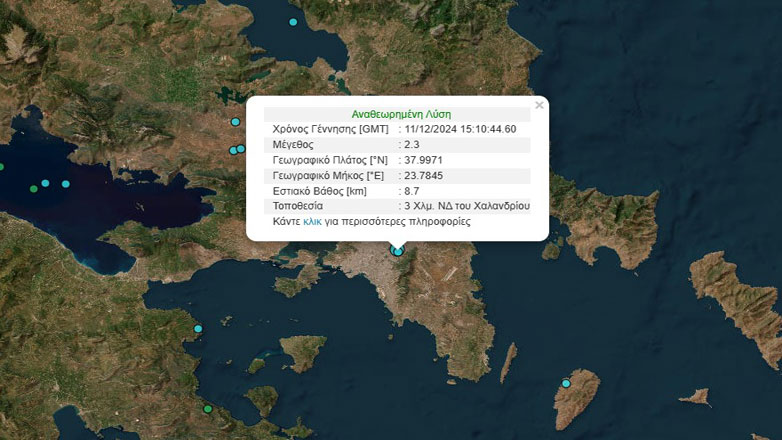782x440 pixels.
Task: Click the 'Μέγεθος' label
Action: coord(293,145)
